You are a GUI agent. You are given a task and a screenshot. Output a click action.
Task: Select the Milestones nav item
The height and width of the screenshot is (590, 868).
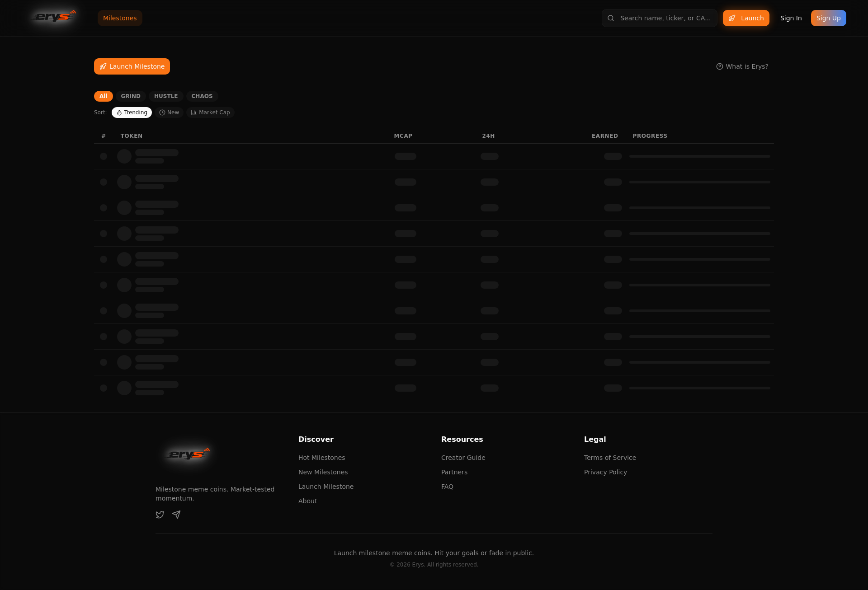tap(119, 18)
